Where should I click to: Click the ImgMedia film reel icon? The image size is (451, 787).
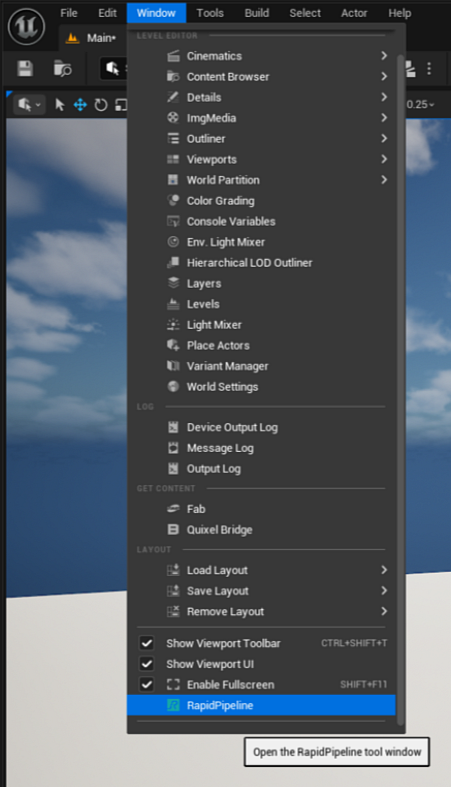[x=173, y=117]
